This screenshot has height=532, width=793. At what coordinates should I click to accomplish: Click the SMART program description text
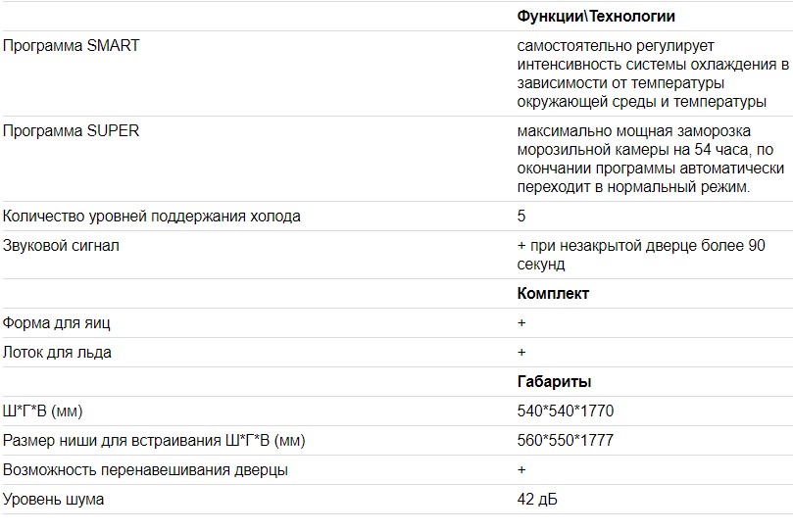[x=652, y=73]
